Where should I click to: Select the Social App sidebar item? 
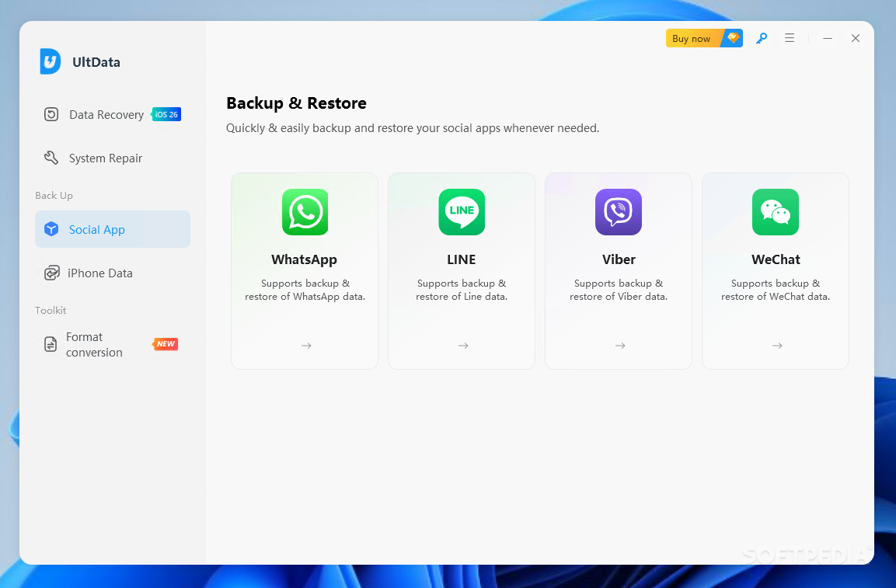pyautogui.click(x=113, y=229)
